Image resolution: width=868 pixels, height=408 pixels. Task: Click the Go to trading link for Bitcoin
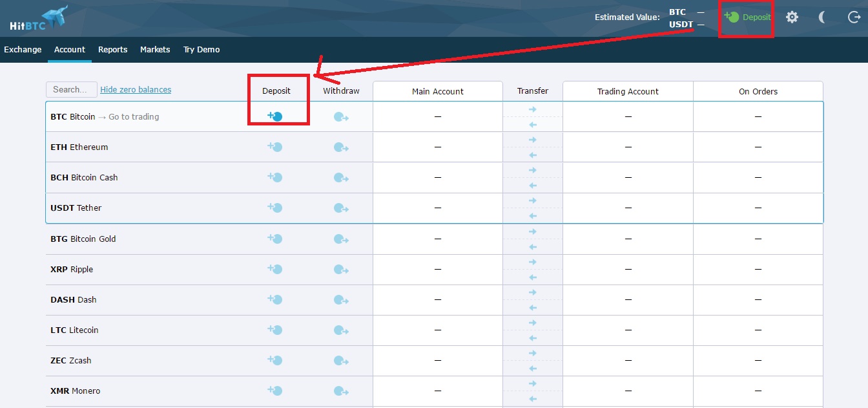click(x=134, y=116)
